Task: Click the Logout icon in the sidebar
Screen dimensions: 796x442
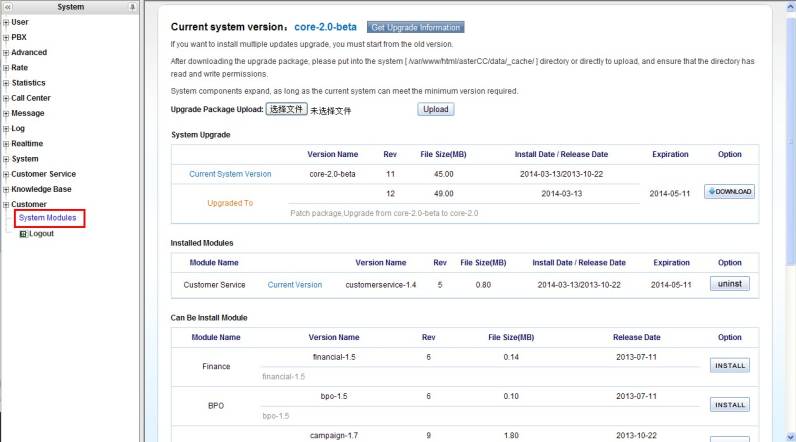Action: coord(23,233)
